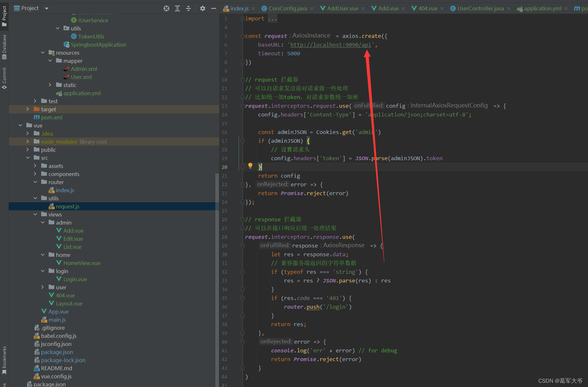The width and height of the screenshot is (588, 387).
Task: Switch to the AddUser.vue tab
Action: click(343, 8)
